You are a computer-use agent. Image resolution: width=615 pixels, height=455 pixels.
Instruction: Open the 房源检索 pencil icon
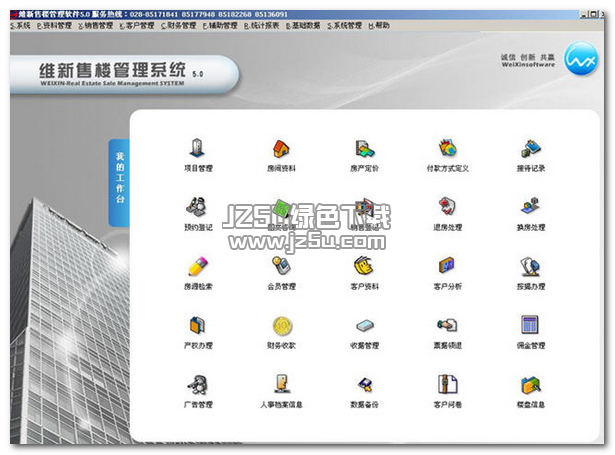pos(197,266)
